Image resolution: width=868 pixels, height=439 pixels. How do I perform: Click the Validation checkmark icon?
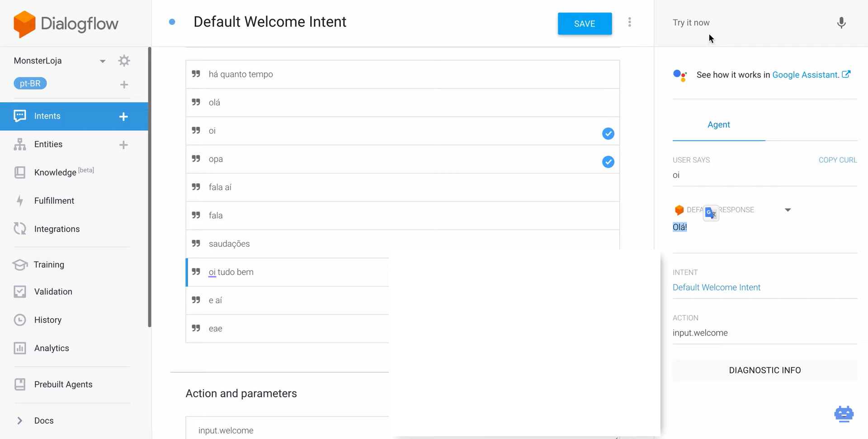point(20,292)
